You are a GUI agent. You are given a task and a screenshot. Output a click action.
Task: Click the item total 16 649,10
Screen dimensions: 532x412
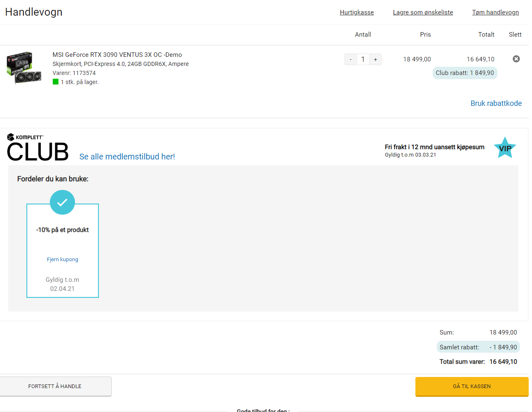(x=480, y=59)
